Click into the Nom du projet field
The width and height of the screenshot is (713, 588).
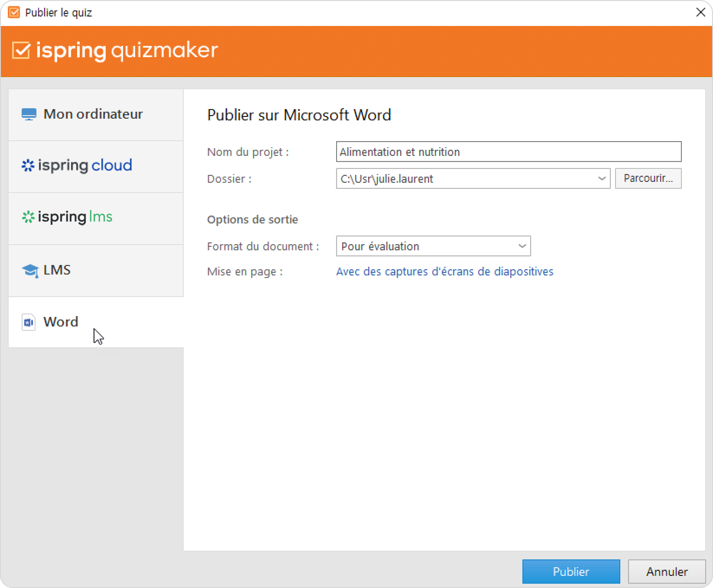508,152
